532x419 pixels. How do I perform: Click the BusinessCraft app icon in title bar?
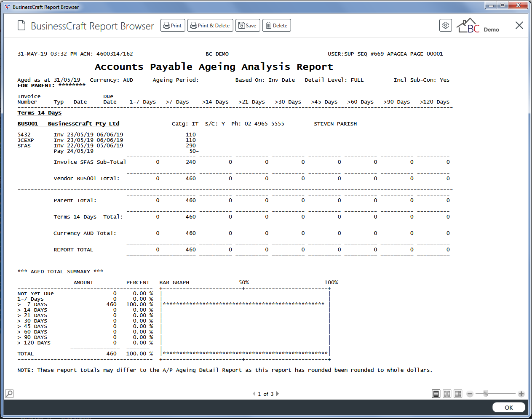pos(7,7)
